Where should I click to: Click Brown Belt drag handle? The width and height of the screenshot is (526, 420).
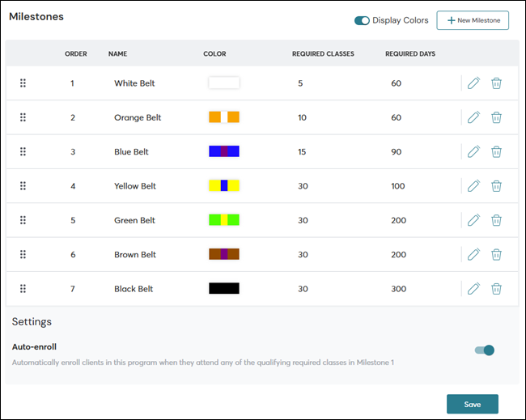point(23,254)
